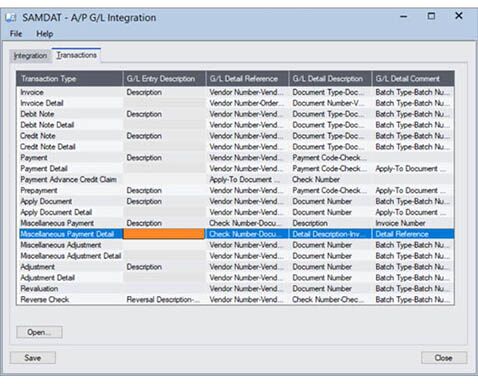
Task: Click Vendor Number-Order reference in Invoice Detail row
Action: coord(247,103)
